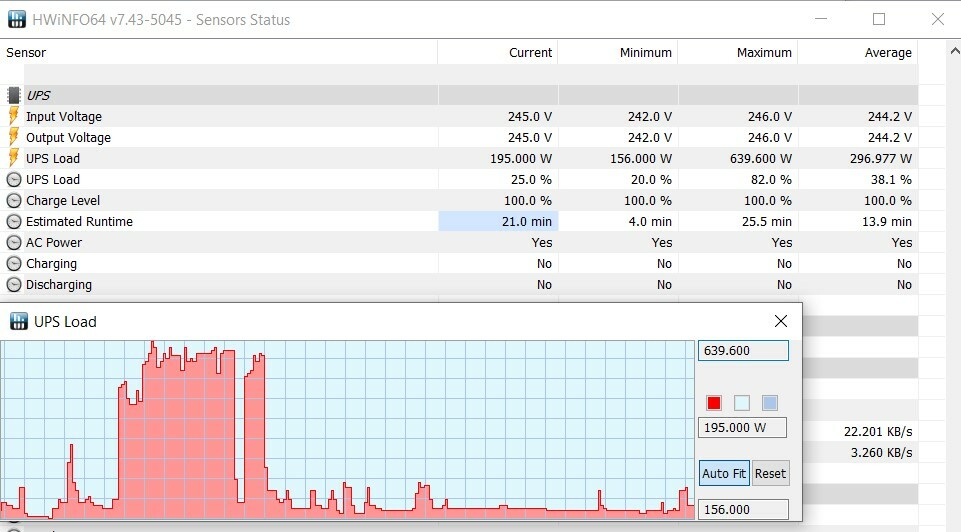Click the graph minimum field showing 156.000
The width and height of the screenshot is (961, 532).
[x=743, y=509]
